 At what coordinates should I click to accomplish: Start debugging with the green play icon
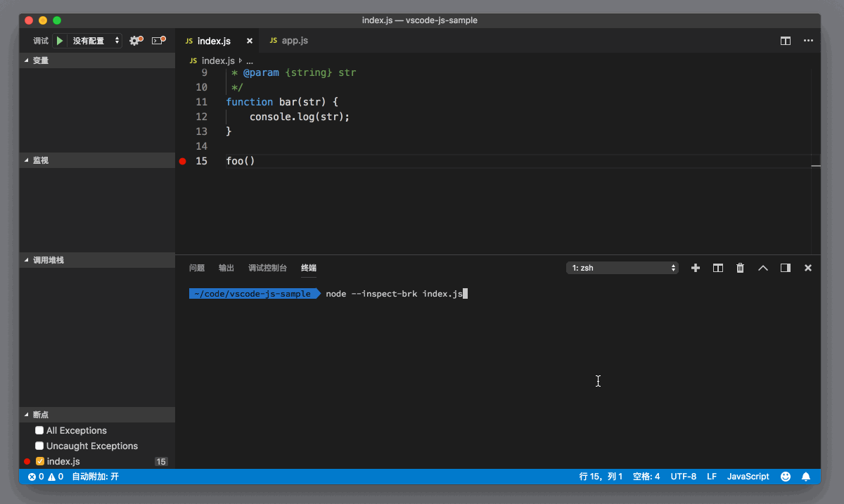point(59,40)
